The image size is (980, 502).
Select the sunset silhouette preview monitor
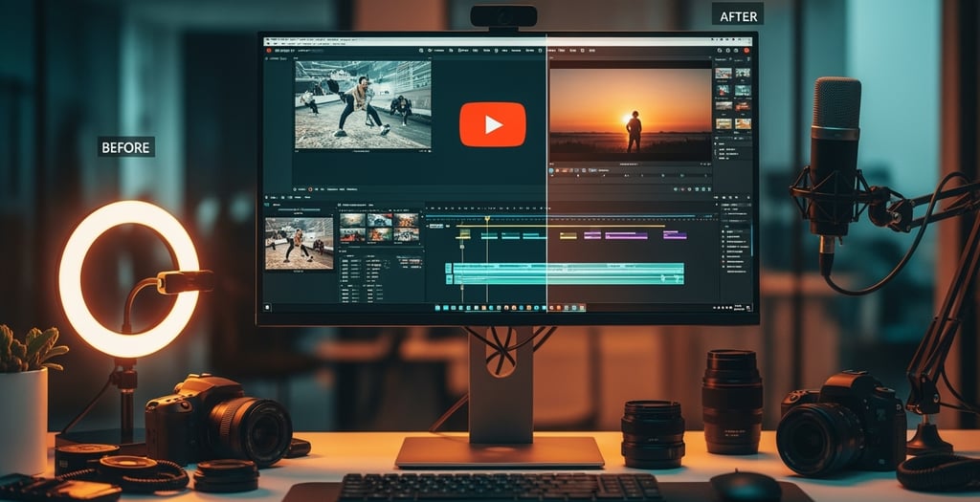click(x=631, y=113)
